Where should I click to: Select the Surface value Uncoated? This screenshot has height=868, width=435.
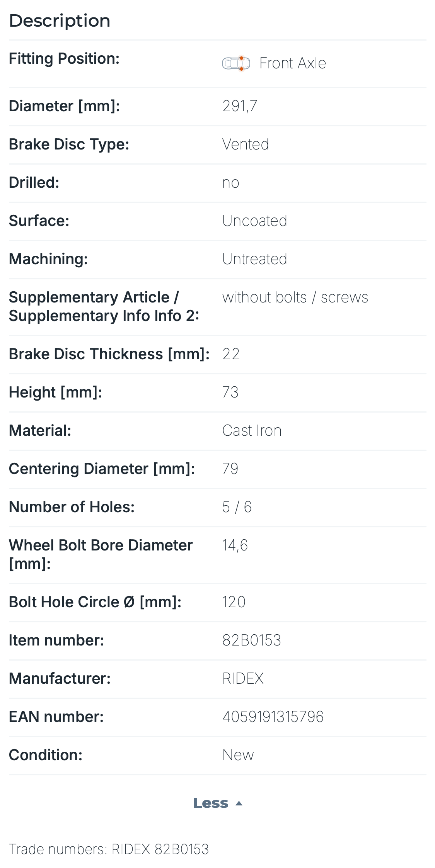[x=254, y=221]
